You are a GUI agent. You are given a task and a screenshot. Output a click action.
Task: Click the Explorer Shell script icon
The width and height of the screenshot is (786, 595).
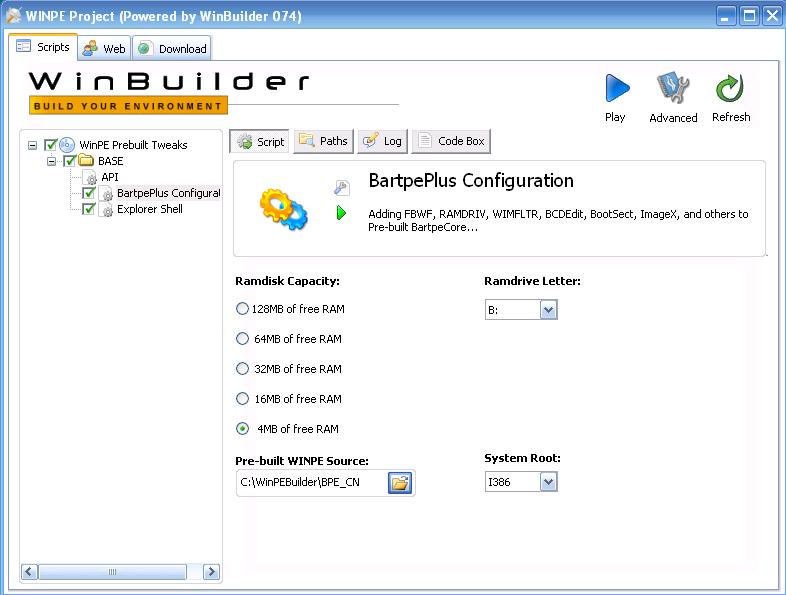coord(107,209)
